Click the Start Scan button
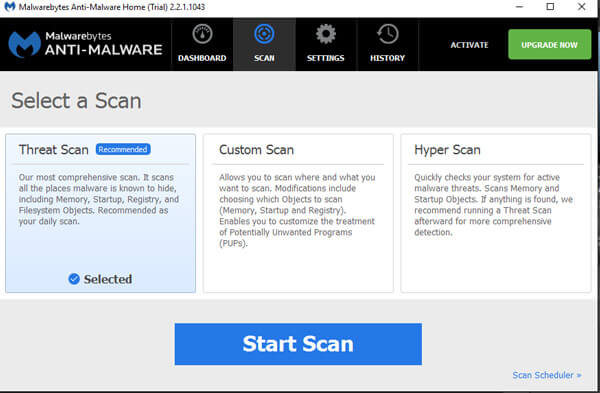Image resolution: width=600 pixels, height=393 pixels. click(298, 344)
